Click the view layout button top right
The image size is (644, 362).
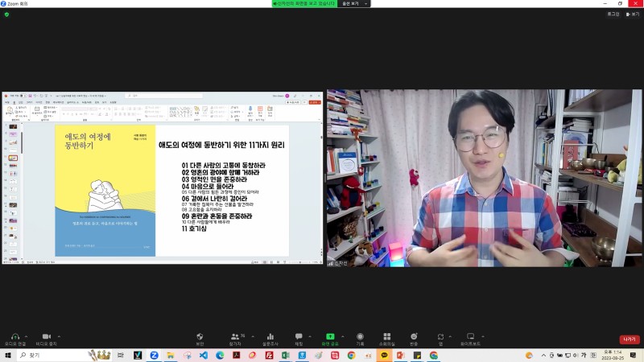[x=633, y=14]
